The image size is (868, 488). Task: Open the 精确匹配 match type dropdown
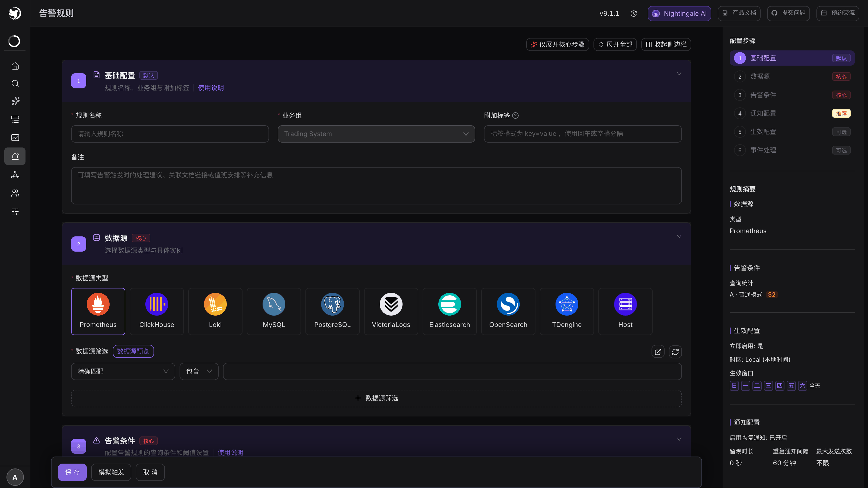click(x=123, y=371)
